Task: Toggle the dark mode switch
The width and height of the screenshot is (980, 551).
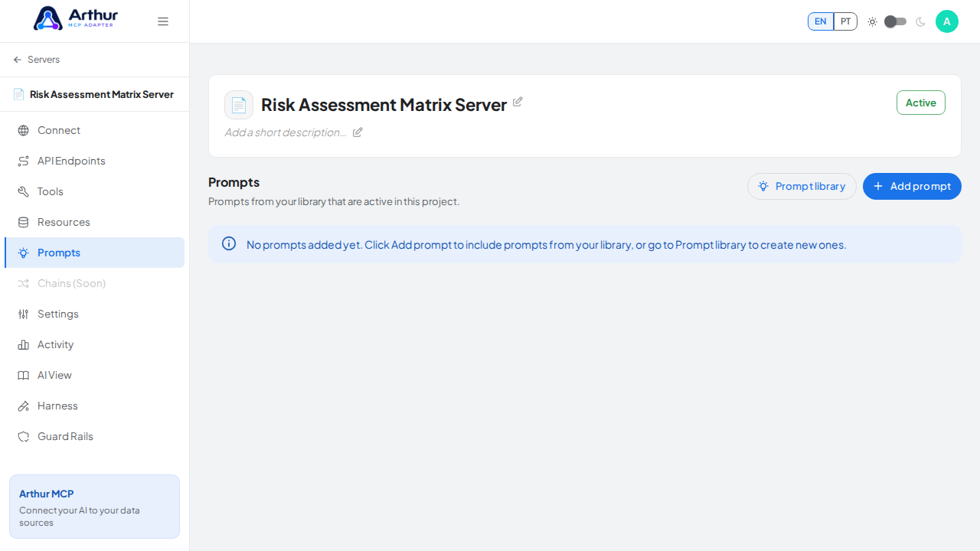Action: tap(895, 21)
